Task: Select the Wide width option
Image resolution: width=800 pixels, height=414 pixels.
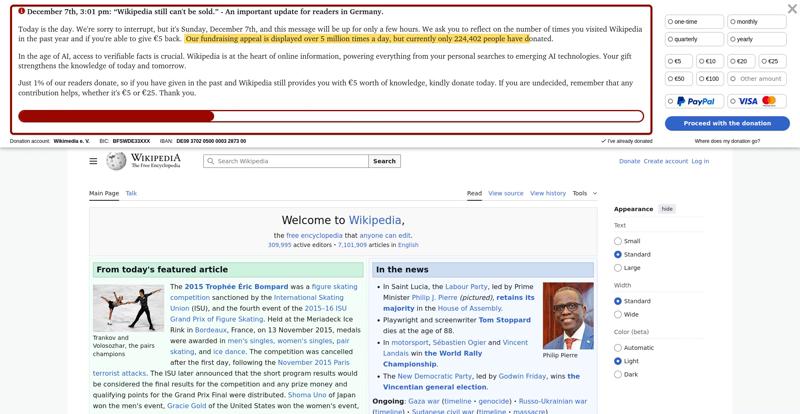Action: coord(618,314)
